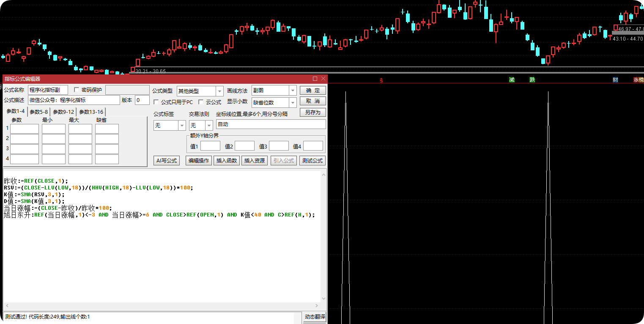Click the AI写公式 button
Screen dimensions: 644x324
click(167, 161)
